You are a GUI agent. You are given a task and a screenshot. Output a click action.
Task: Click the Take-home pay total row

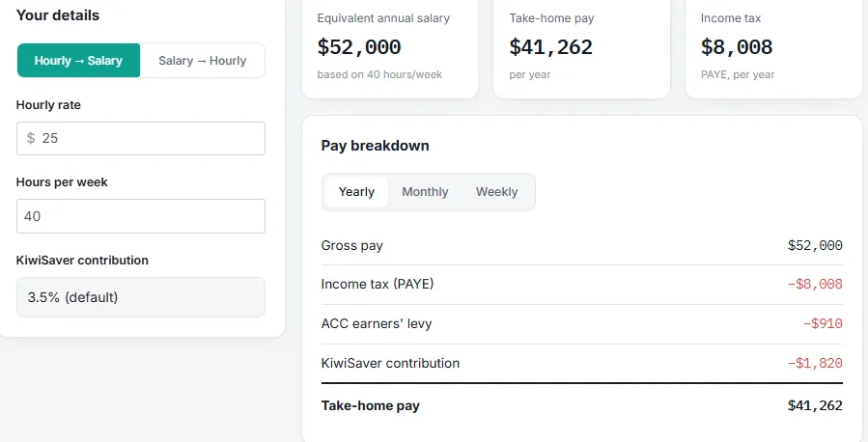coord(582,405)
